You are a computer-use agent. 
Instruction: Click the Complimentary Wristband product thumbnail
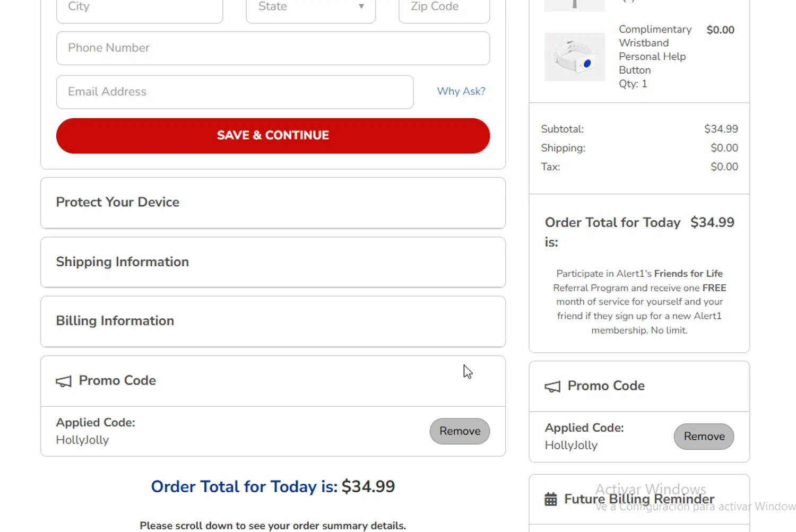(x=574, y=57)
